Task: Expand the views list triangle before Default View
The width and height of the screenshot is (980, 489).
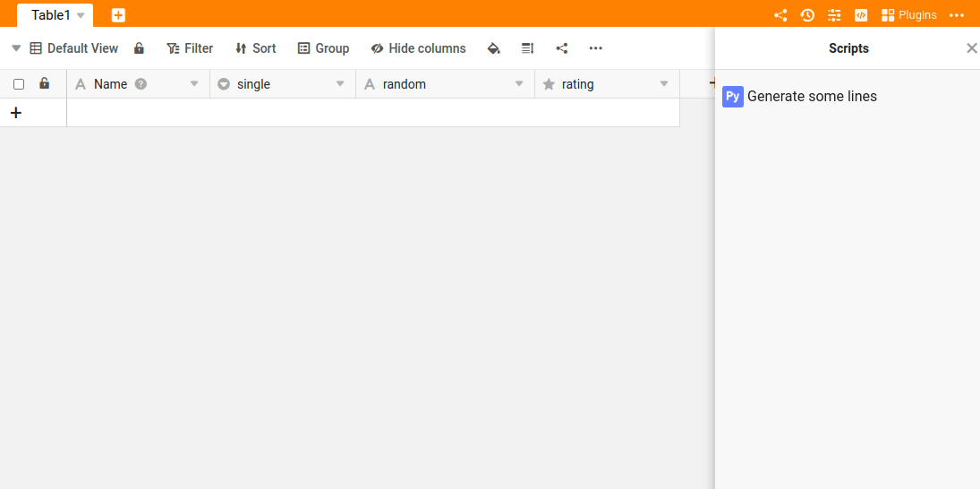Action: click(x=16, y=48)
